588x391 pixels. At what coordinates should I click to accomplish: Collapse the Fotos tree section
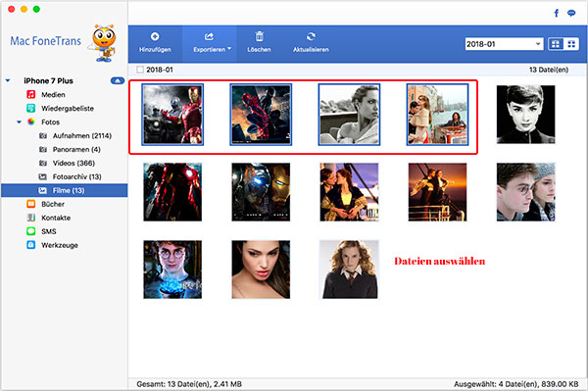click(20, 122)
